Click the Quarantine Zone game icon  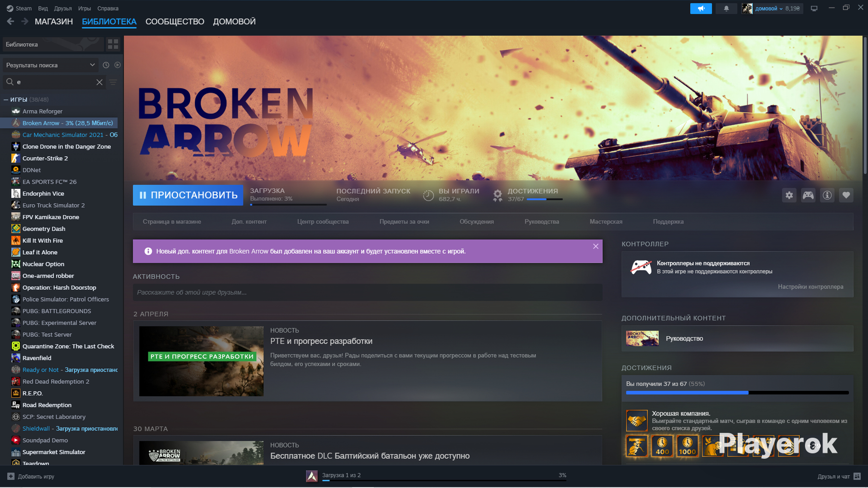16,346
